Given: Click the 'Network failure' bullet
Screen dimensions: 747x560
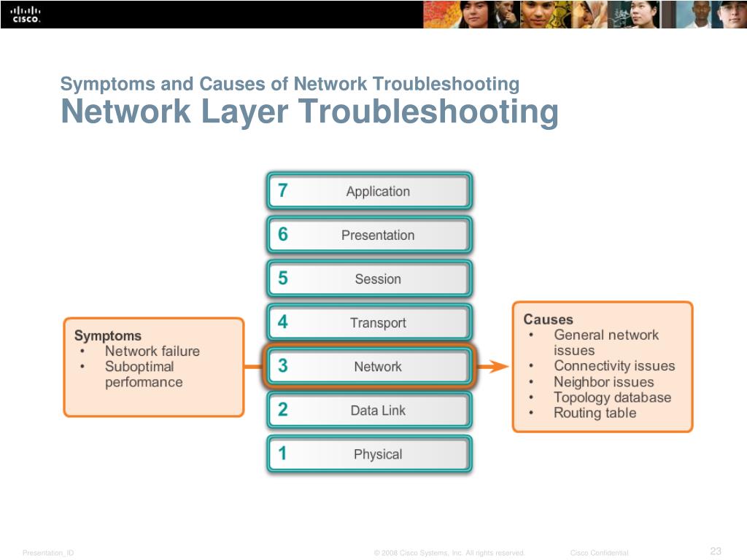Looking at the screenshot, I should [152, 351].
